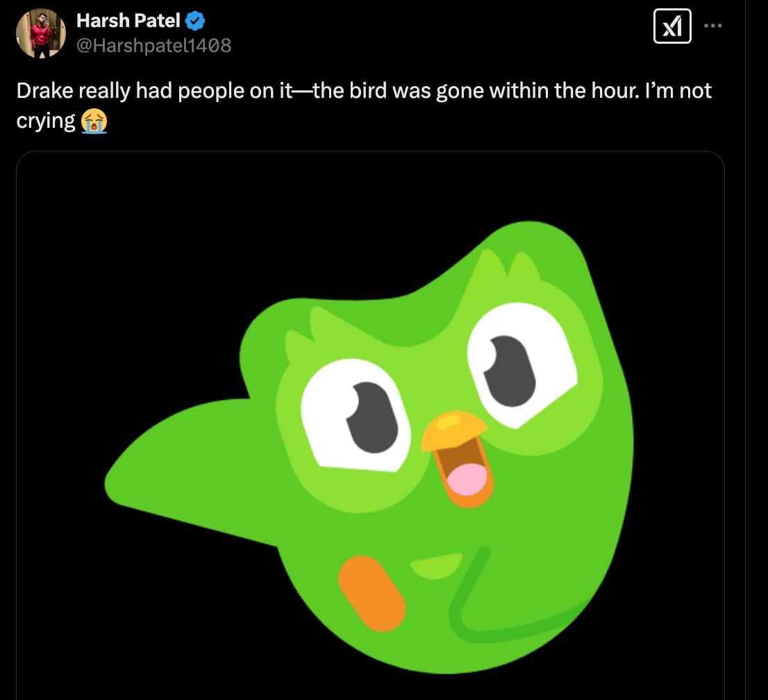Click the owl's left eye pupil
768x700 pixels.
373,415
